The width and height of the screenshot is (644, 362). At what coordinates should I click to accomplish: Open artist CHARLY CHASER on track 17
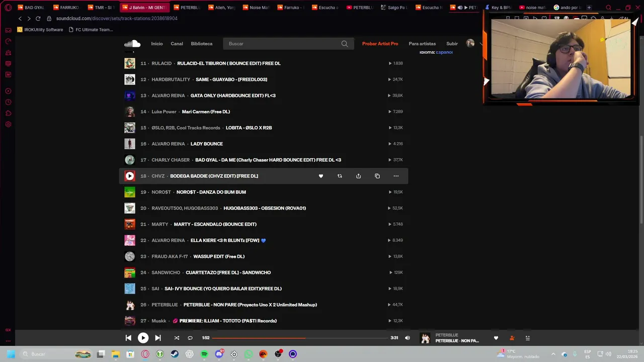click(171, 160)
